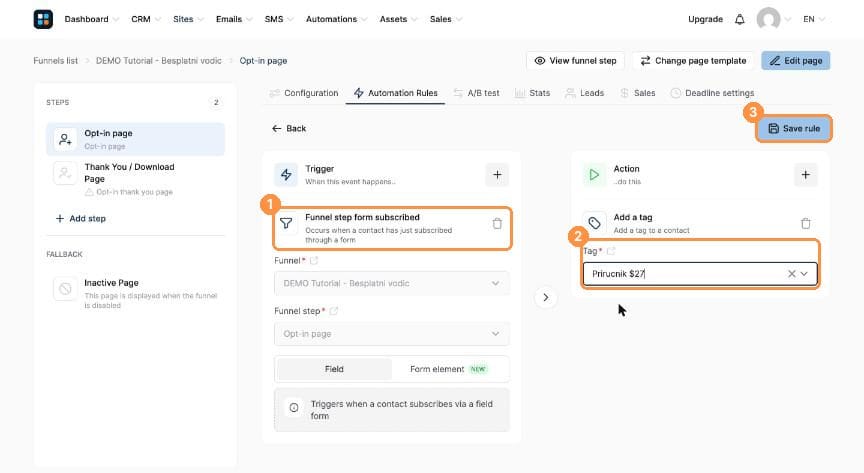Click the info icon in trigger note

[x=294, y=408]
